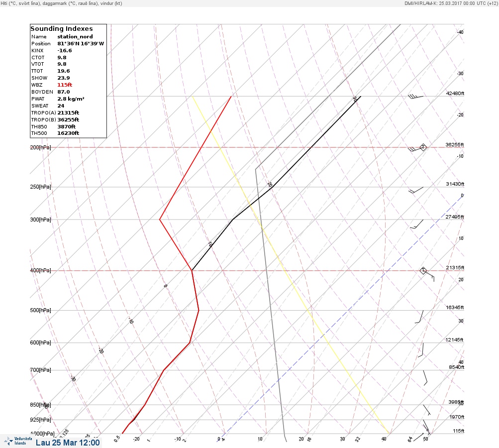
Task: Click the TROPO(B) value 36255ft
Action: pos(68,120)
